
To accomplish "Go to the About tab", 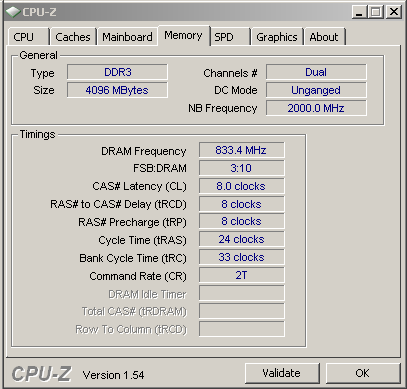I will pyautogui.click(x=324, y=37).
